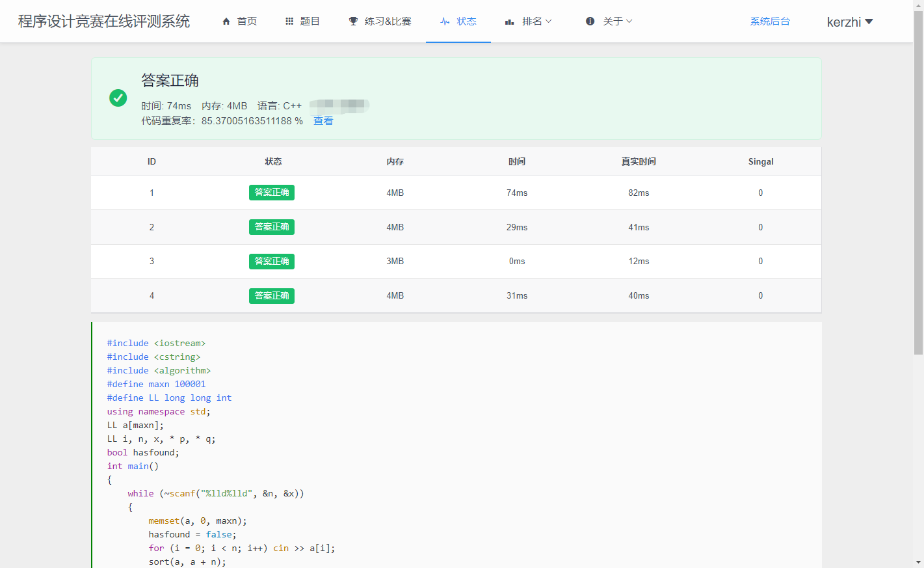Click the grid icon beside 题目
The image size is (924, 568).
pos(289,21)
